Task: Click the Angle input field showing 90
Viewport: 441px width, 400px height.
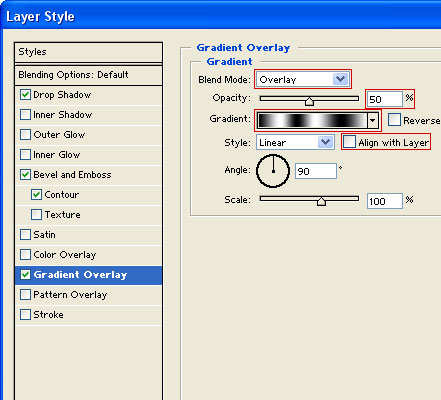Action: (x=316, y=171)
